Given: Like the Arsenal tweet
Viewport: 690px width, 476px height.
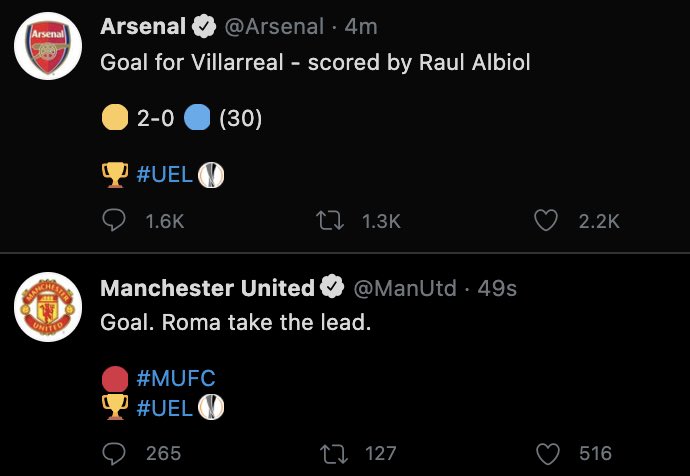Looking at the screenshot, I should click(545, 221).
